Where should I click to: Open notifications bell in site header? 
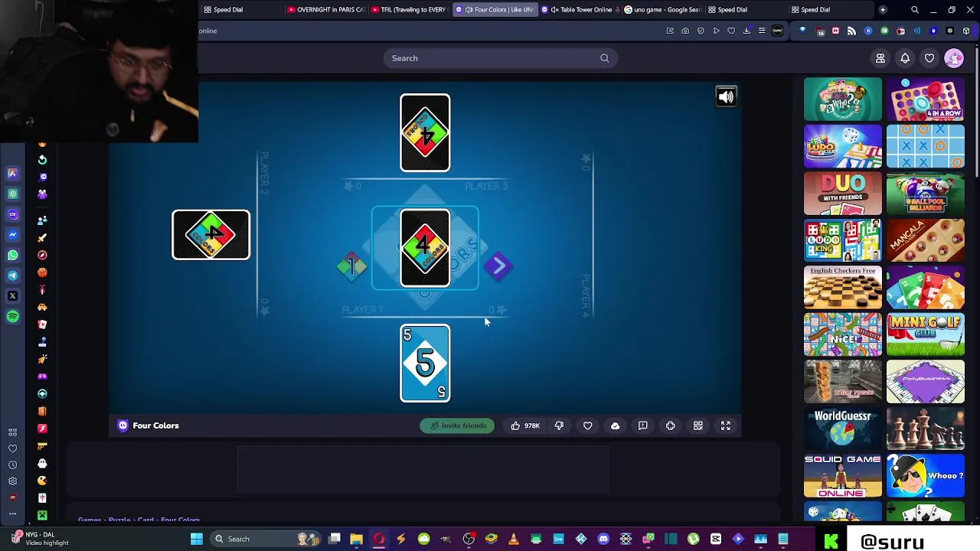(905, 58)
